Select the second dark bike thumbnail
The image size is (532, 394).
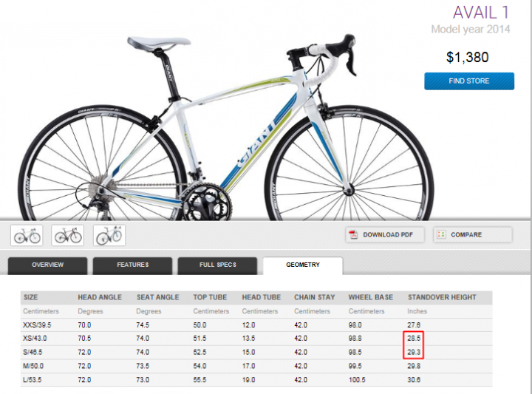68,236
